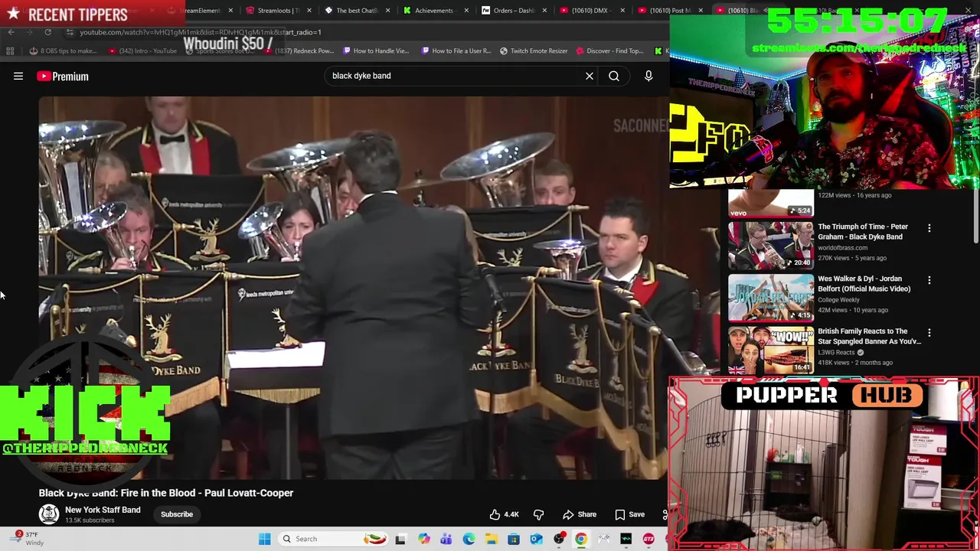
Task: Click the 'worldofbrass.com' channel text
Action: (842, 248)
